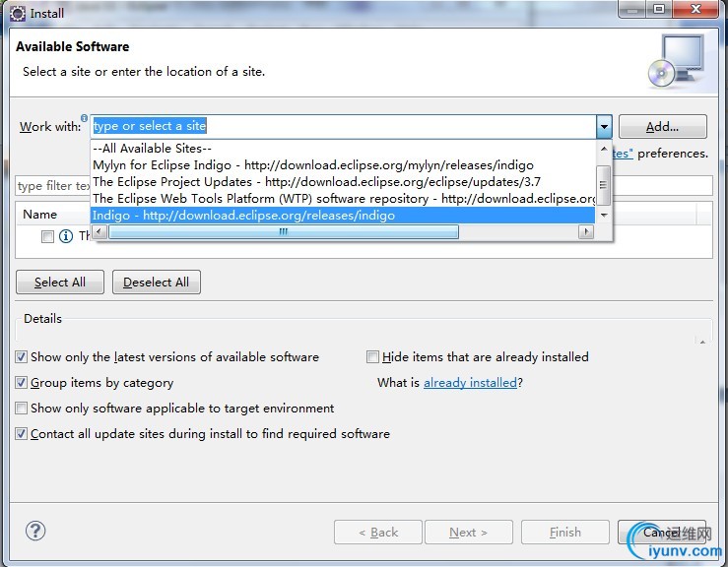Toggle Contact all update sites during install
Screen dimensions: 728x567
click(x=21, y=433)
